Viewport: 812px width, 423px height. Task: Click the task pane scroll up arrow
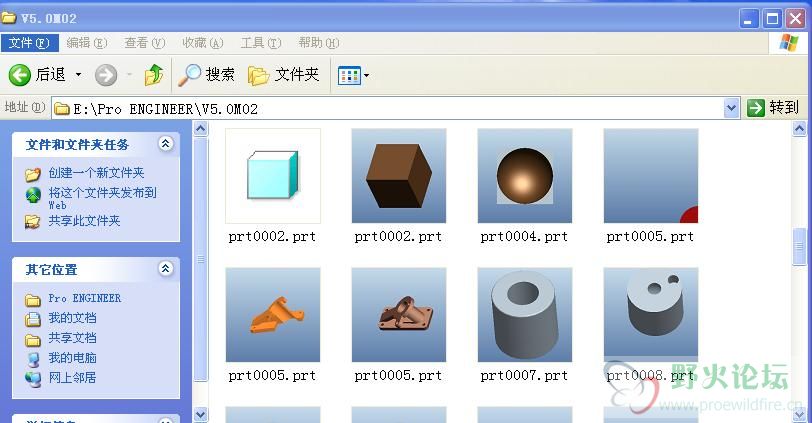[200, 128]
